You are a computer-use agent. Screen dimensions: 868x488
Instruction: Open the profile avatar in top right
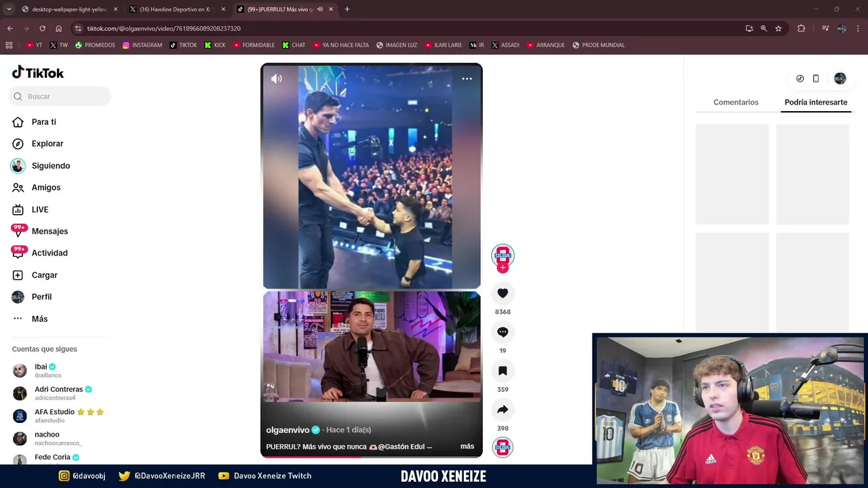click(840, 79)
